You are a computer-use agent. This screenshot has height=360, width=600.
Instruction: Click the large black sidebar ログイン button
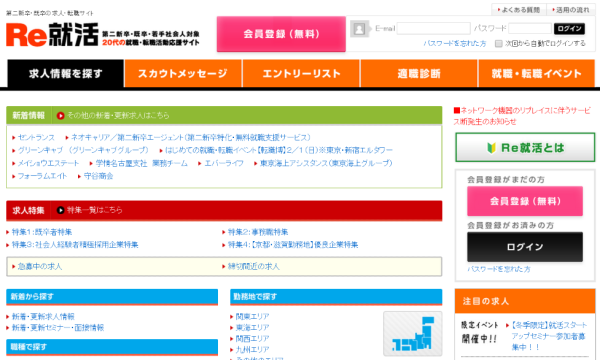(525, 247)
